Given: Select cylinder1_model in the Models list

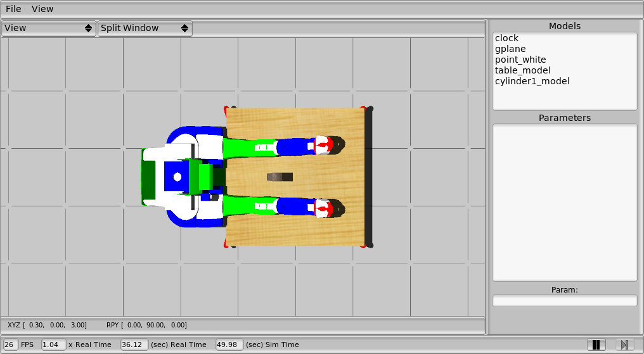Looking at the screenshot, I should coord(532,81).
